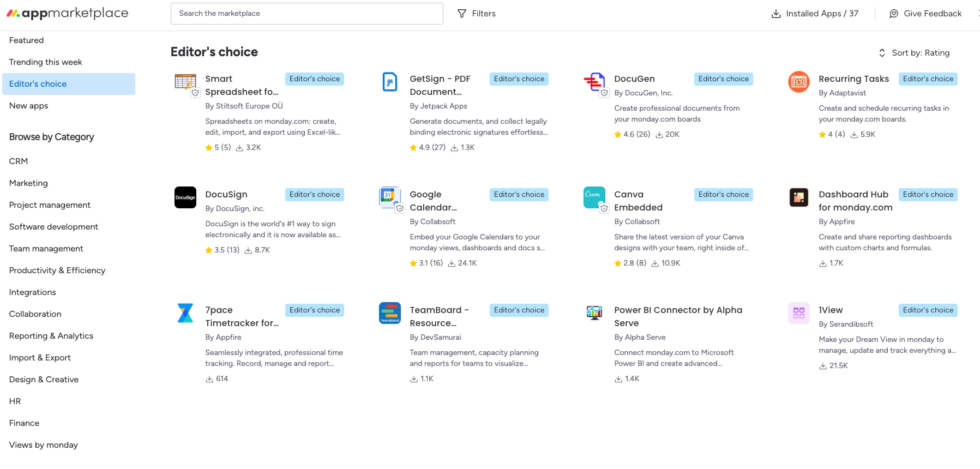The image size is (980, 469).
Task: Open the Recurring Tasks app icon
Action: [799, 82]
